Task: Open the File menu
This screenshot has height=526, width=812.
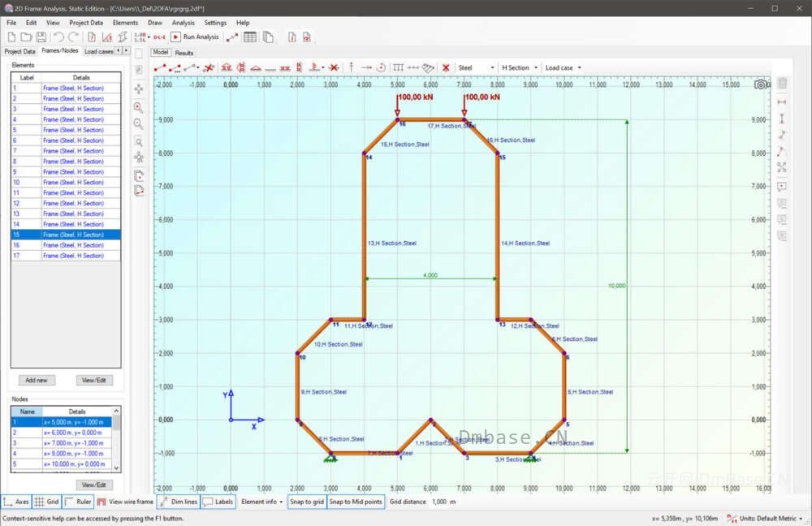Action: (x=11, y=23)
